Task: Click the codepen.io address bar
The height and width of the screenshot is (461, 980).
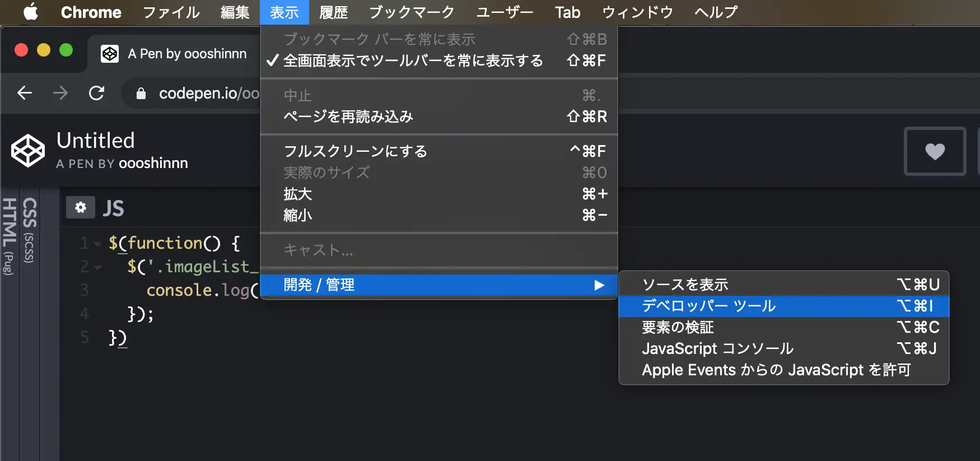Action: click(208, 94)
